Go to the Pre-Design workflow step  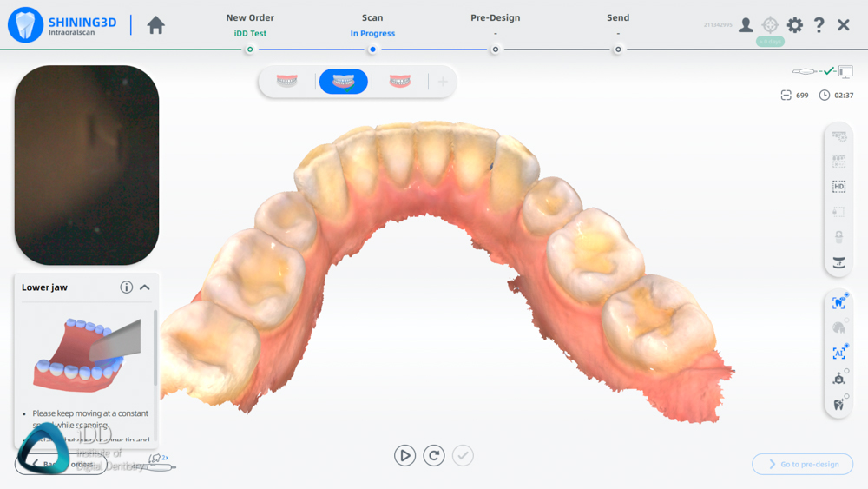pos(495,49)
